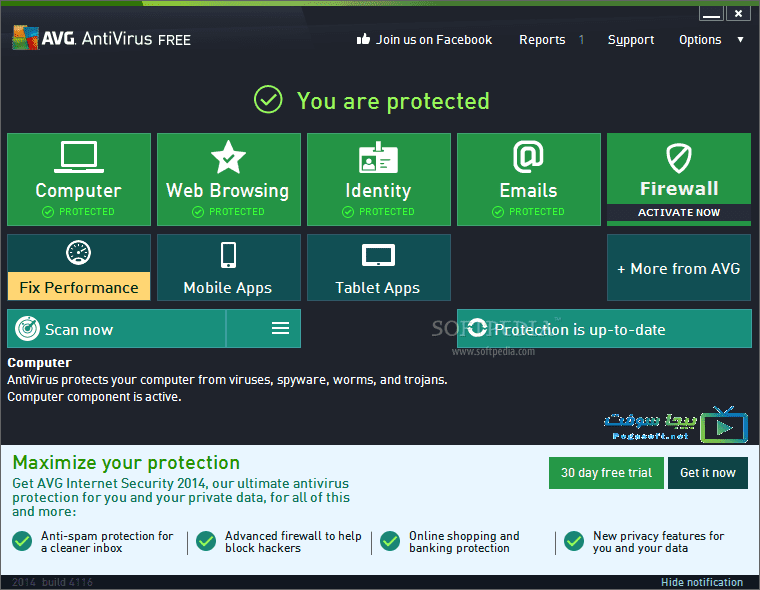This screenshot has width=760, height=590.
Task: Click Maximize your protection heading
Action: (126, 462)
